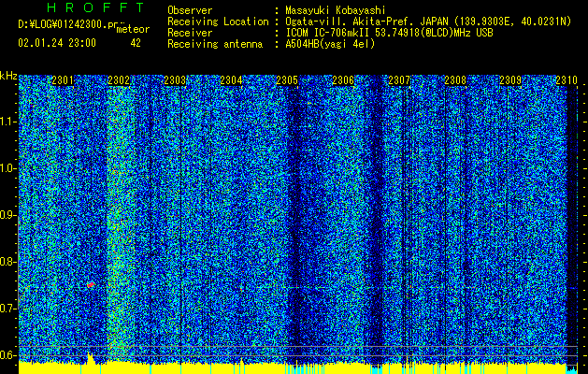Click the red meteor echo spot near 0.75 kHz
Viewport: 588px width, 374px height.
click(91, 285)
